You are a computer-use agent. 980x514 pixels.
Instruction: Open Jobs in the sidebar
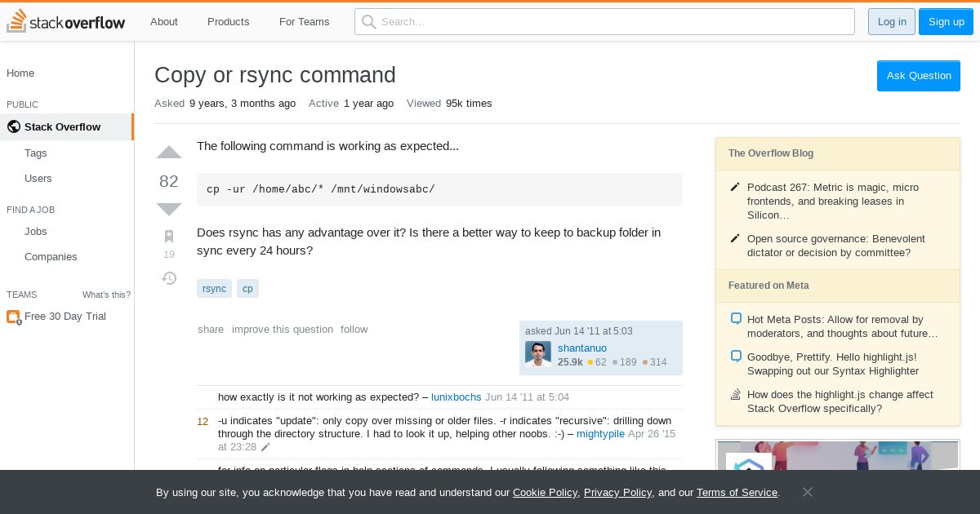pos(36,231)
